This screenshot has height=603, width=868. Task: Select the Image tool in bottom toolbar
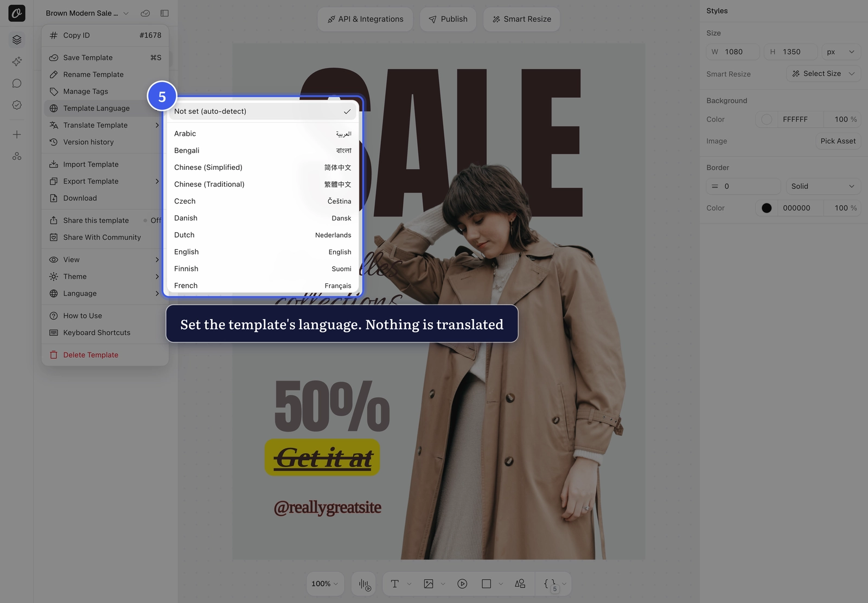tap(429, 584)
